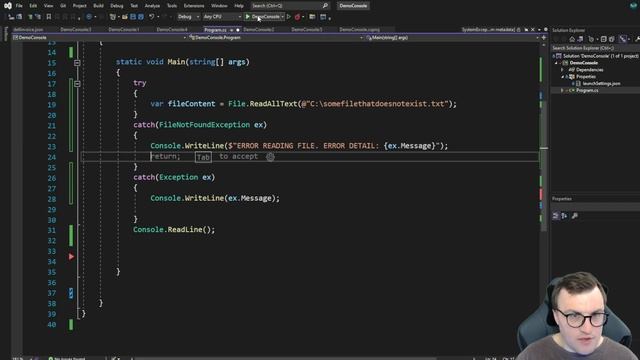Click the Categorized icon in Properties panel
This screenshot has height=360, width=640.
556,216
